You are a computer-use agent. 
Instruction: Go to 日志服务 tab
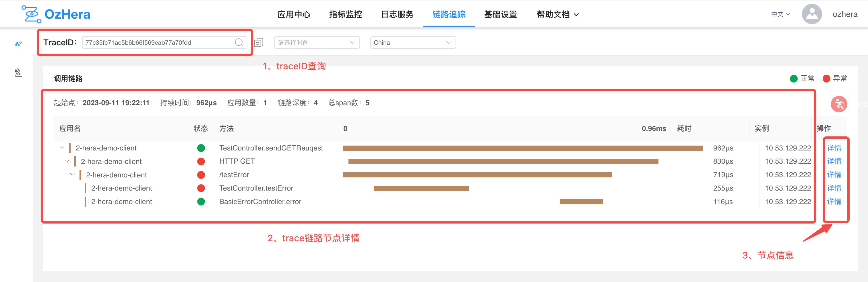pyautogui.click(x=397, y=14)
